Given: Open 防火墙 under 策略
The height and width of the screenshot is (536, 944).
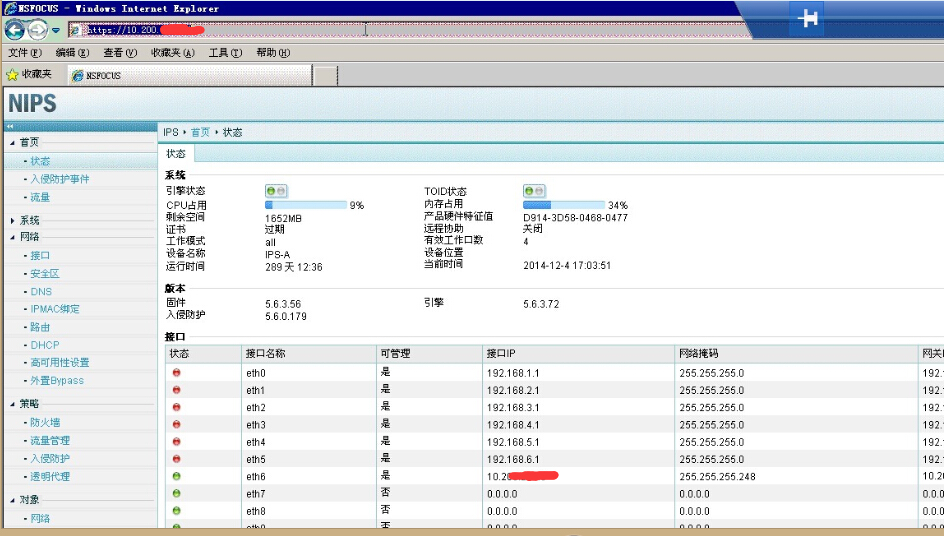Looking at the screenshot, I should [x=45, y=423].
